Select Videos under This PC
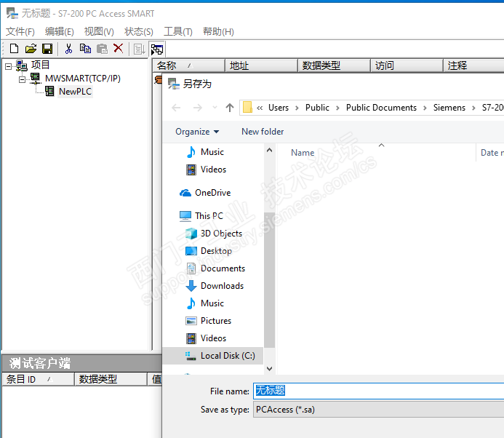This screenshot has height=438, width=504. tap(206, 338)
